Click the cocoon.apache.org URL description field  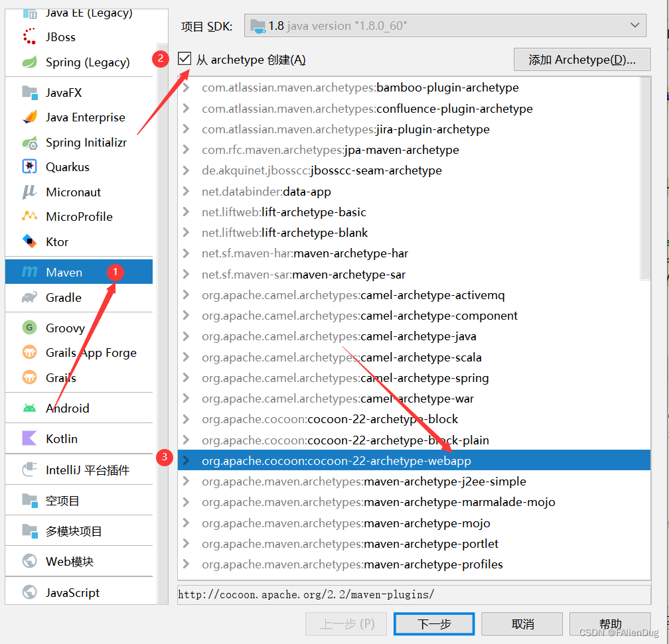[414, 594]
